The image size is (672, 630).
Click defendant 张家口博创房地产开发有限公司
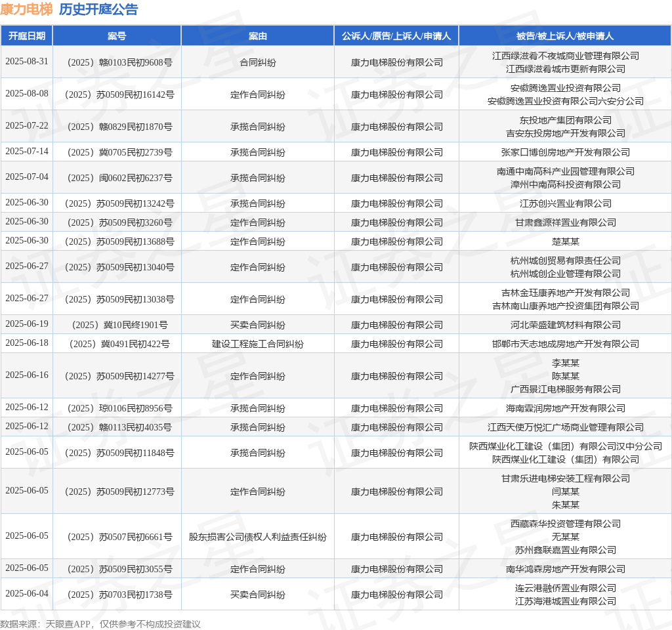(x=565, y=152)
